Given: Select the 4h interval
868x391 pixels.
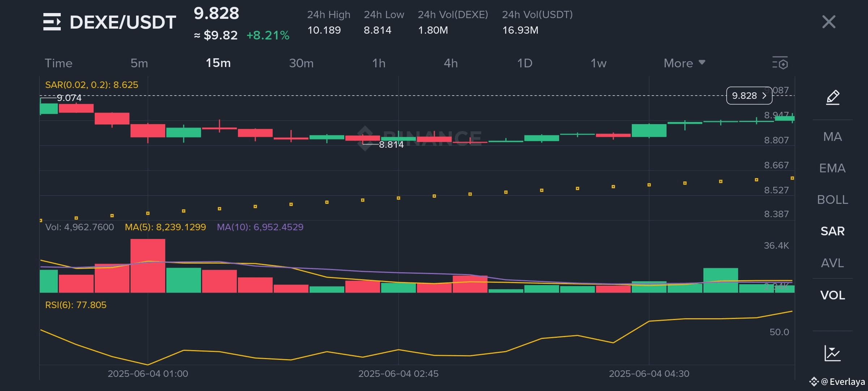Looking at the screenshot, I should (x=451, y=63).
